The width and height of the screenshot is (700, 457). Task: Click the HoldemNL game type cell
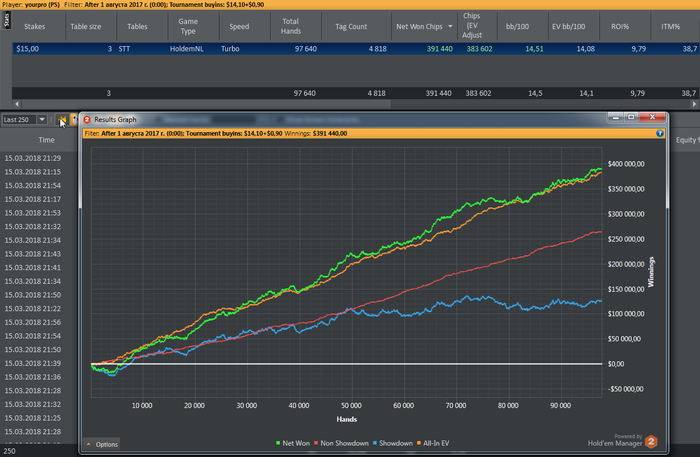[x=187, y=49]
